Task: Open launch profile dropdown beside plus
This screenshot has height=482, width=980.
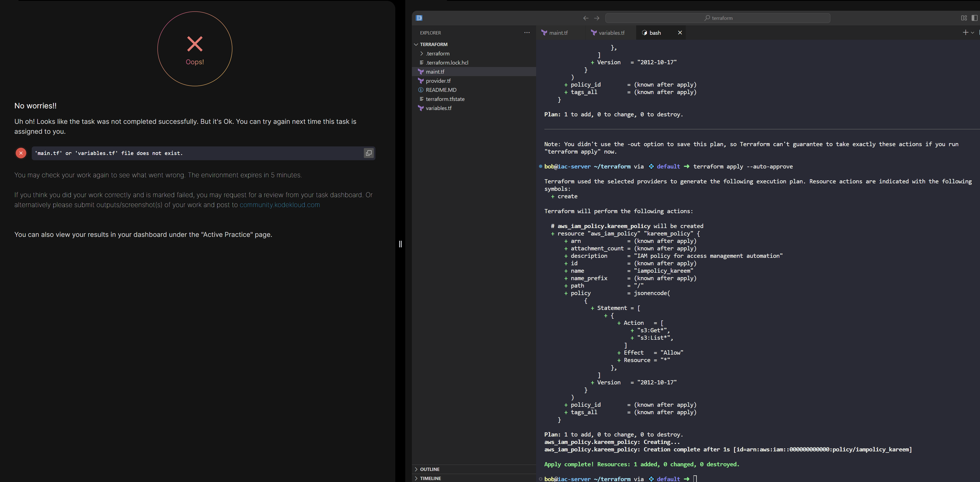Action: coord(972,33)
